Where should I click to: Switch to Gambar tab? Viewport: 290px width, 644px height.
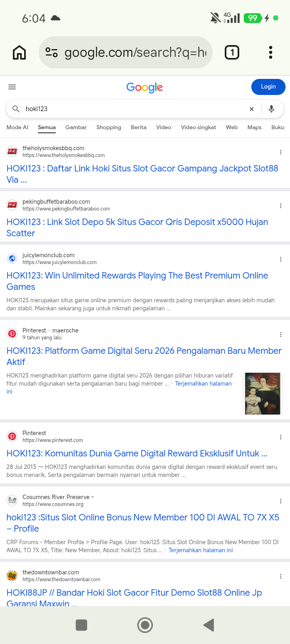(76, 127)
